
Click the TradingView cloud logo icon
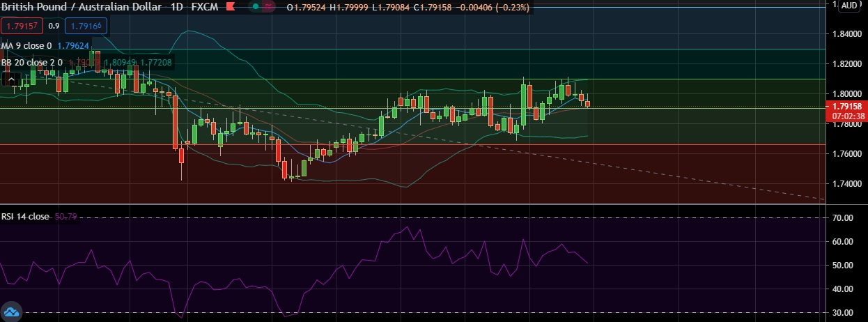11,312
